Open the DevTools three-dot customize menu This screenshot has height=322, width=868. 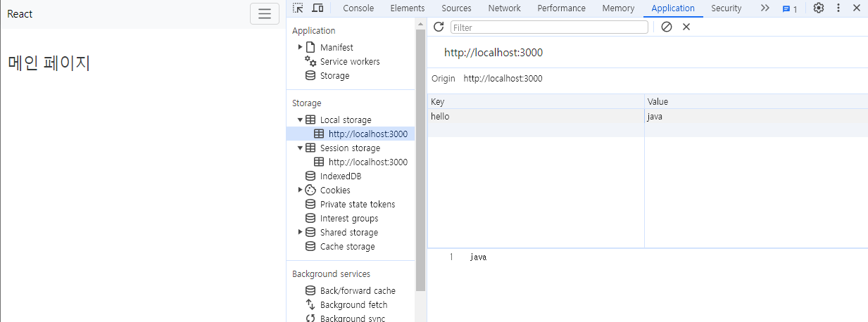click(838, 8)
